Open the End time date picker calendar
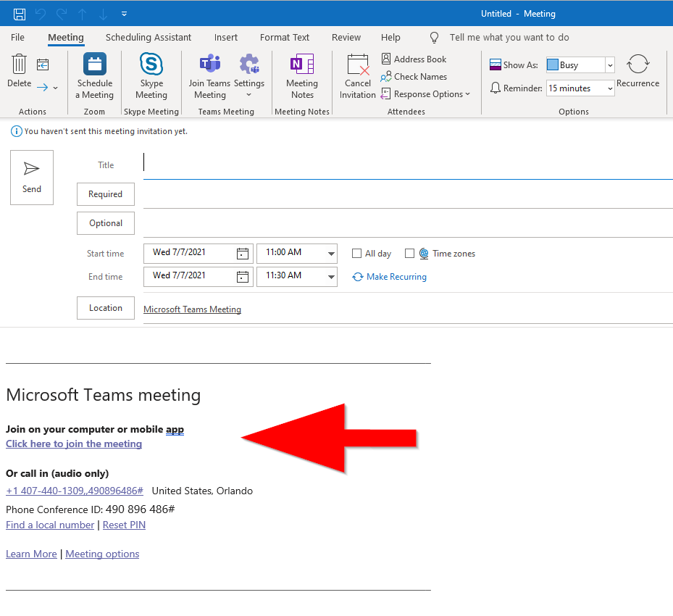The image size is (673, 616). coord(243,276)
